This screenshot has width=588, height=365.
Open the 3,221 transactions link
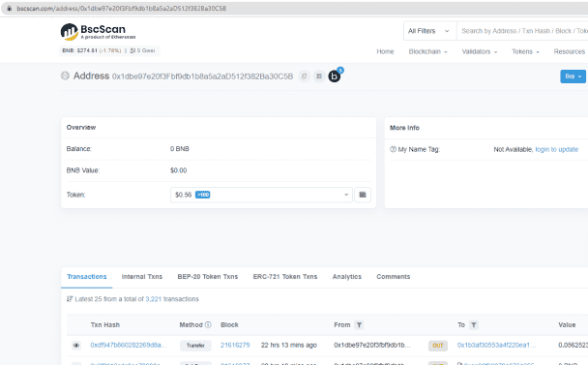tap(154, 299)
